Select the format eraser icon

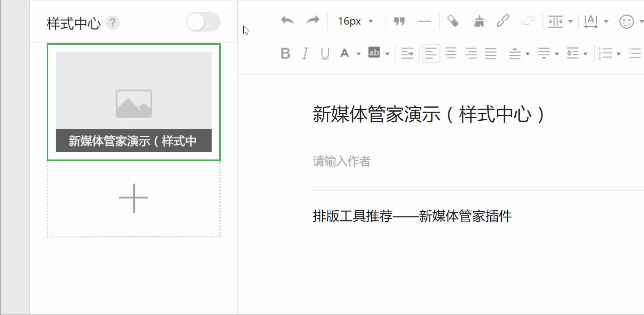[x=451, y=21]
